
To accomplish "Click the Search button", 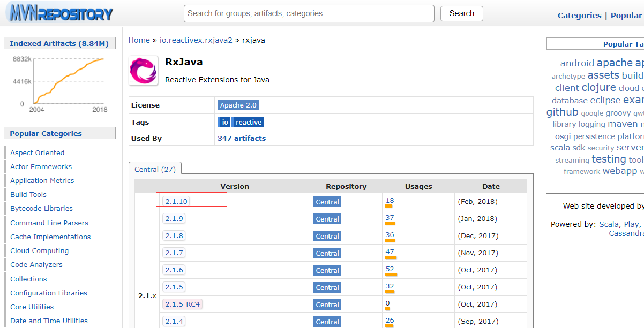I will tap(462, 13).
